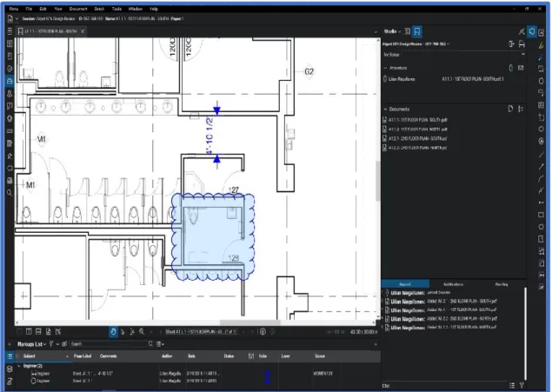
Task: Activate the Pan hand tool
Action: (x=113, y=331)
